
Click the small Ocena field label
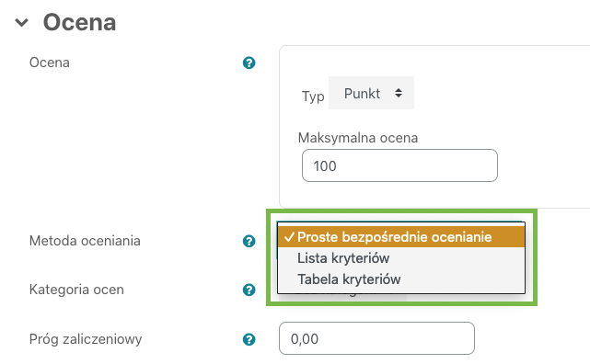point(50,63)
